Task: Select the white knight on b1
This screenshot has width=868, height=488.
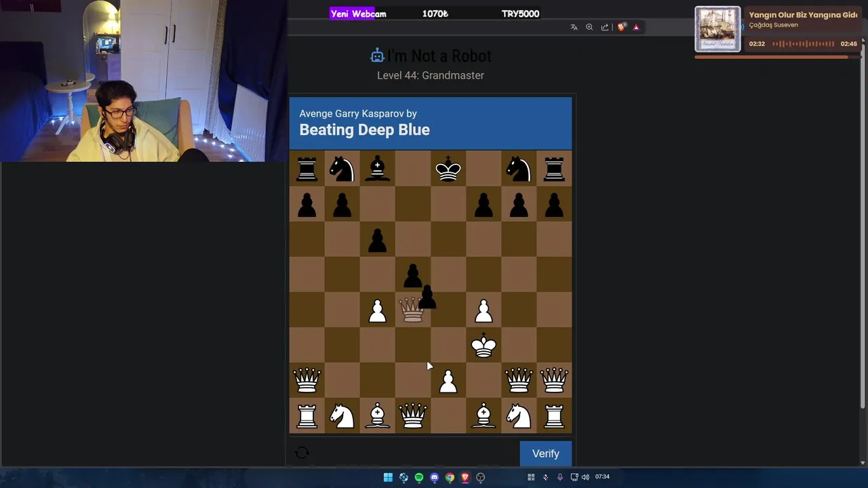Action: coord(342,416)
